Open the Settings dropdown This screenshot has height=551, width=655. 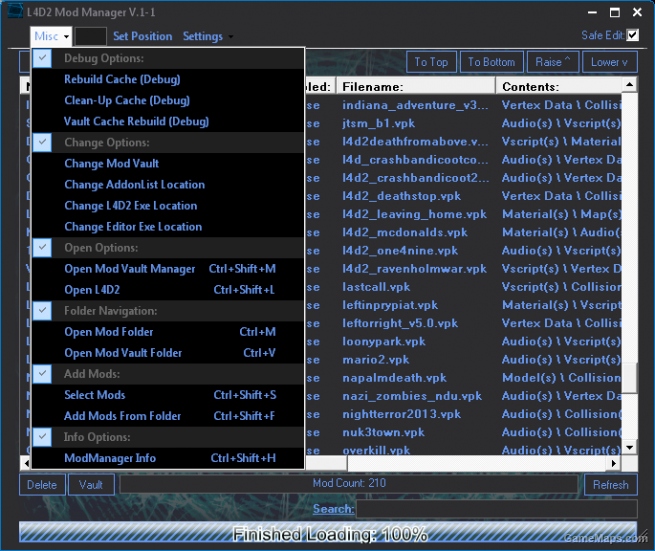pos(207,36)
